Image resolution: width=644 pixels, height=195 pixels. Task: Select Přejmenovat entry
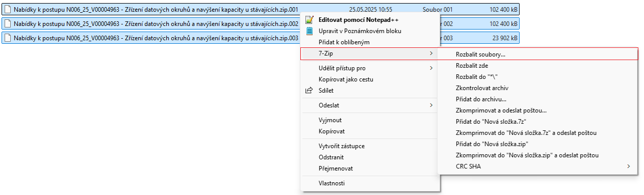pyautogui.click(x=370, y=169)
